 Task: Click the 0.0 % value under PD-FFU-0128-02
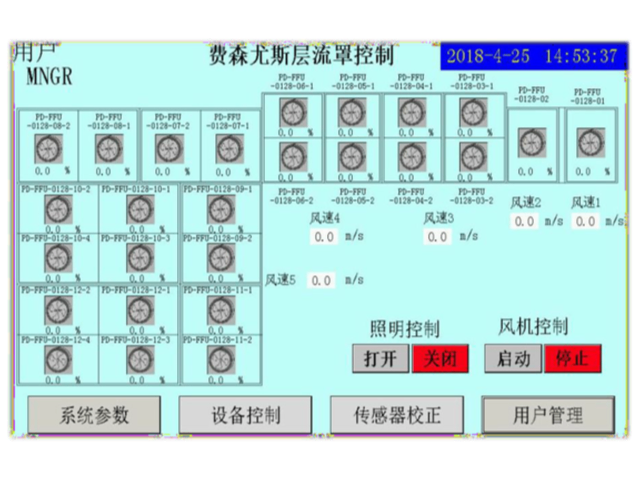tap(535, 172)
